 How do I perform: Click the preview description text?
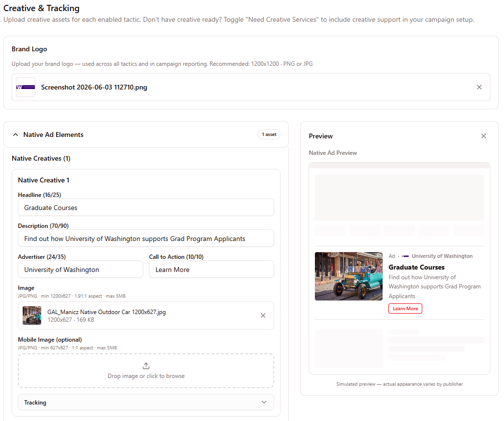point(434,286)
